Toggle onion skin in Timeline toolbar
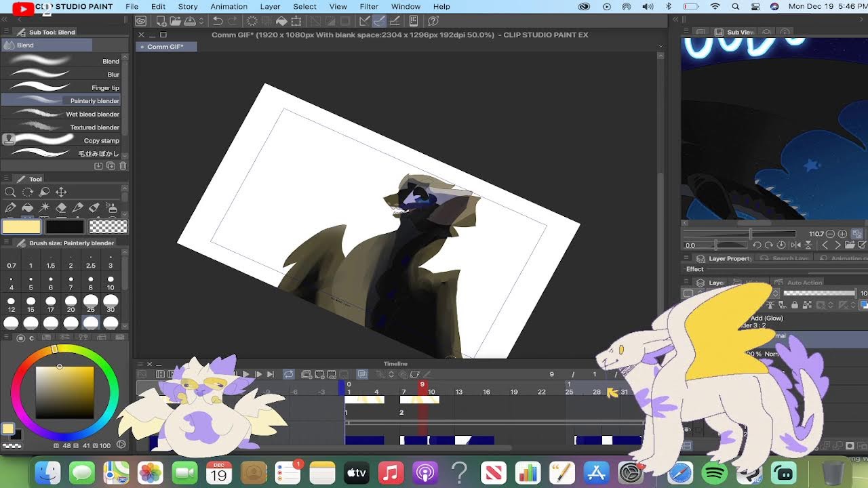Screen dimensions: 868x488 point(362,374)
